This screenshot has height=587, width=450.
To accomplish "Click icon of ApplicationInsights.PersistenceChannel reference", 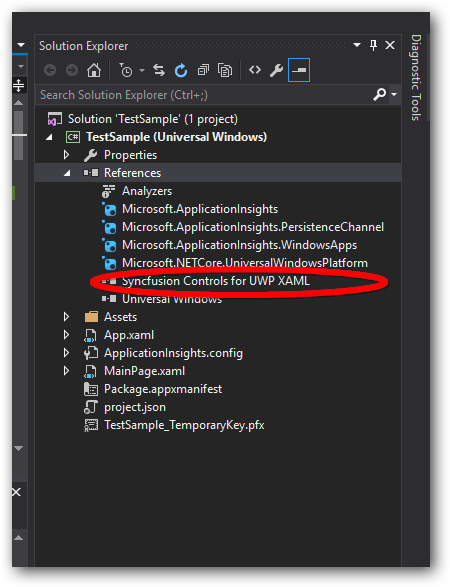I will pyautogui.click(x=109, y=227).
